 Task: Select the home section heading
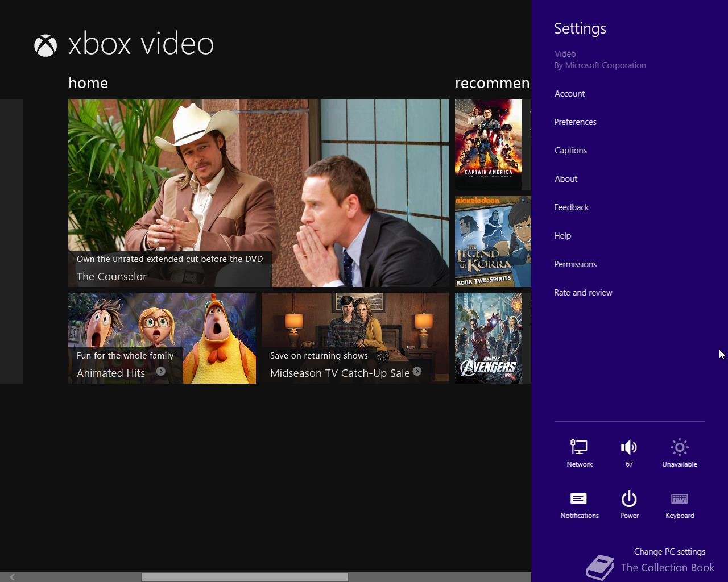(88, 83)
